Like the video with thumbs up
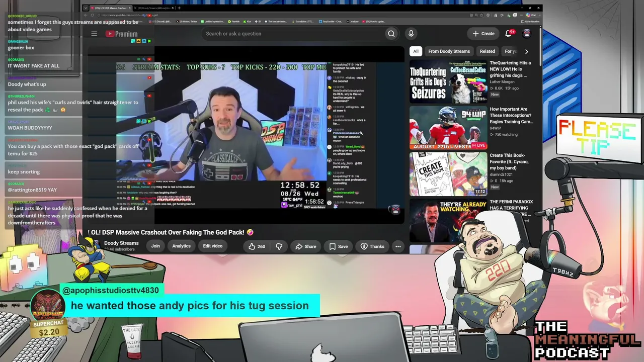644x362 pixels. point(257,246)
